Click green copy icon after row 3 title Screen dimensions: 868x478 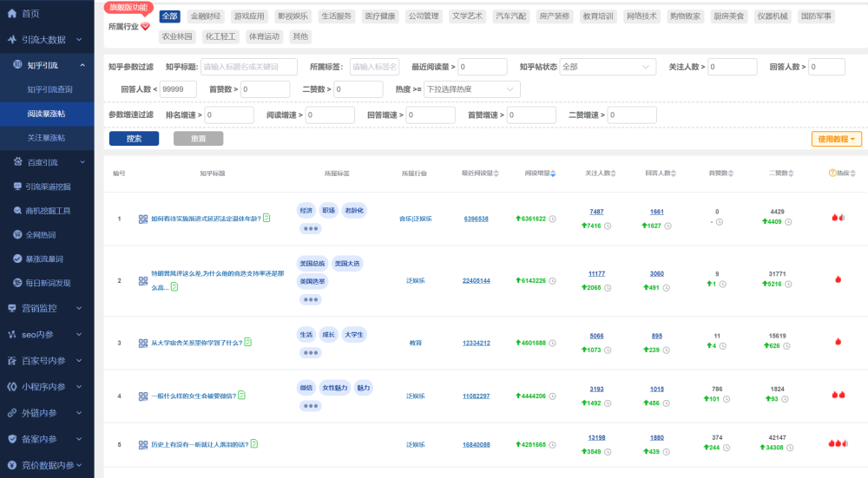click(x=248, y=342)
